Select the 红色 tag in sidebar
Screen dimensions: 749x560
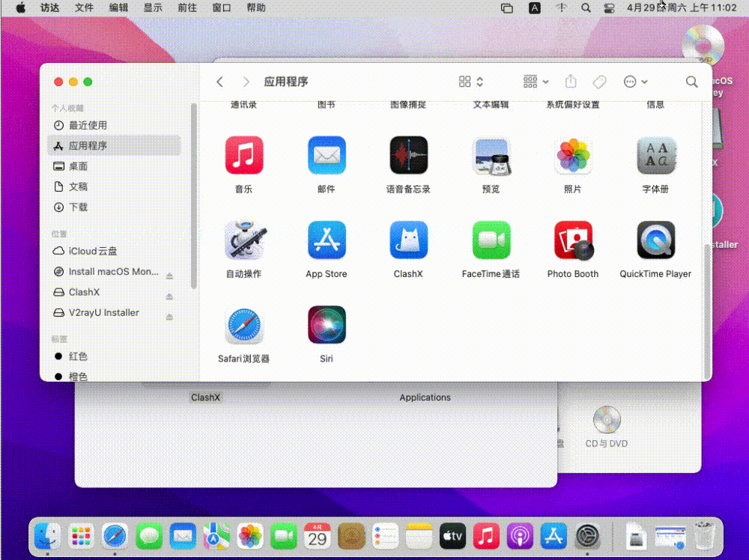[x=78, y=356]
